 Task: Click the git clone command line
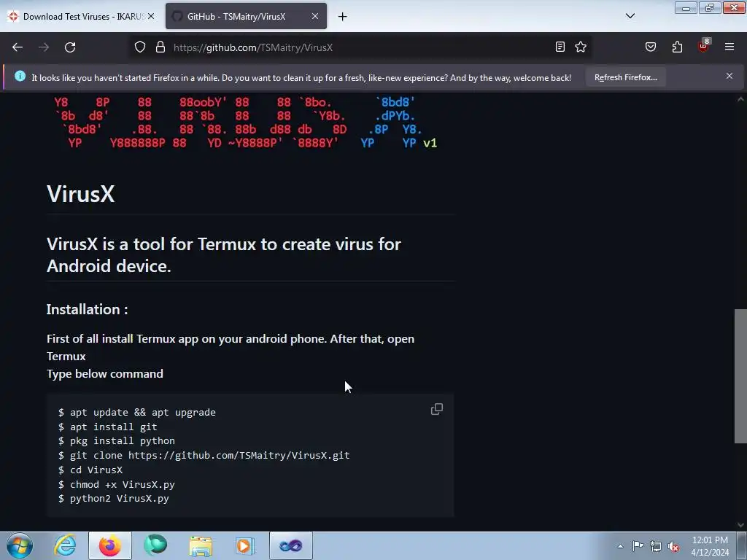(204, 455)
